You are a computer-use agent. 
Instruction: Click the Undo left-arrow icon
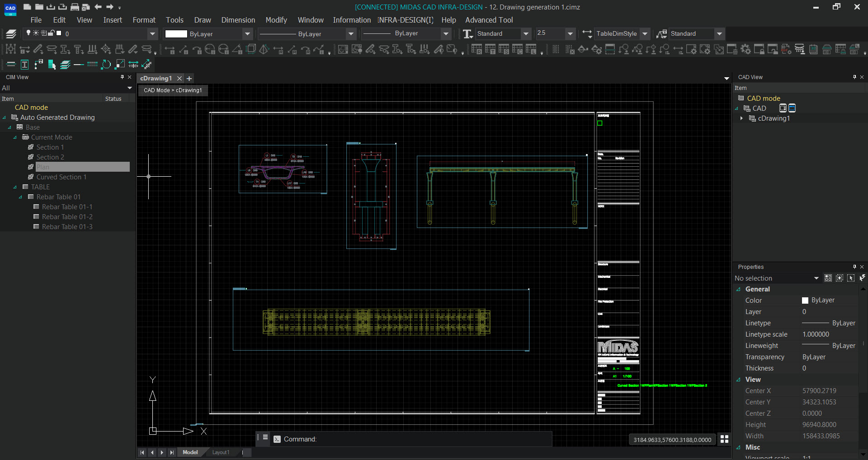tap(98, 7)
